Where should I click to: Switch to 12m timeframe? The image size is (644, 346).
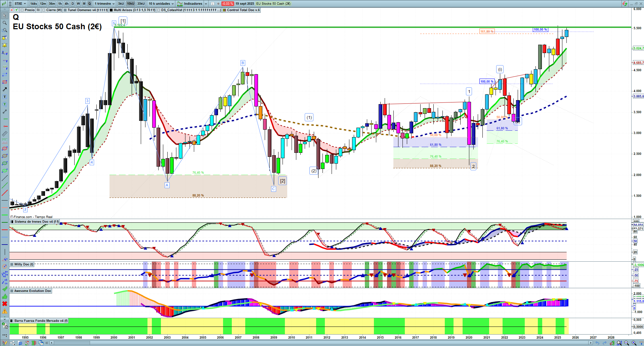pyautogui.click(x=43, y=4)
